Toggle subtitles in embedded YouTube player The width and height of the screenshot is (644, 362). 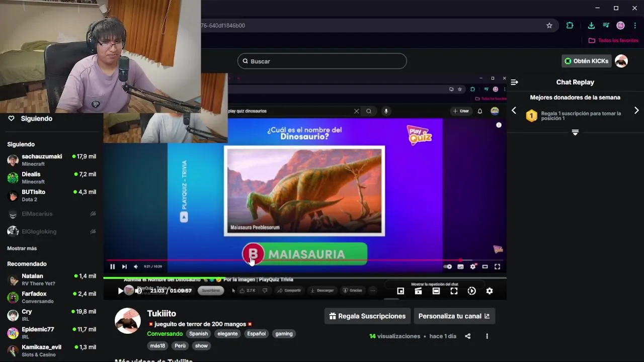(460, 266)
